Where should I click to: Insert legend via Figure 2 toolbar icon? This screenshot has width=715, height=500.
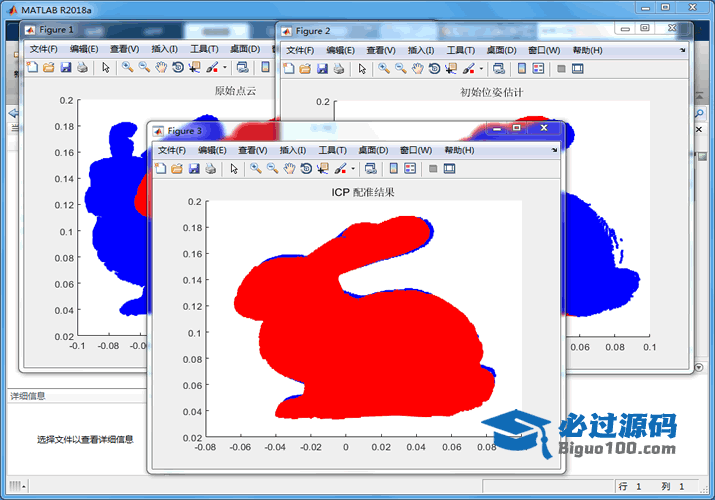(538, 69)
